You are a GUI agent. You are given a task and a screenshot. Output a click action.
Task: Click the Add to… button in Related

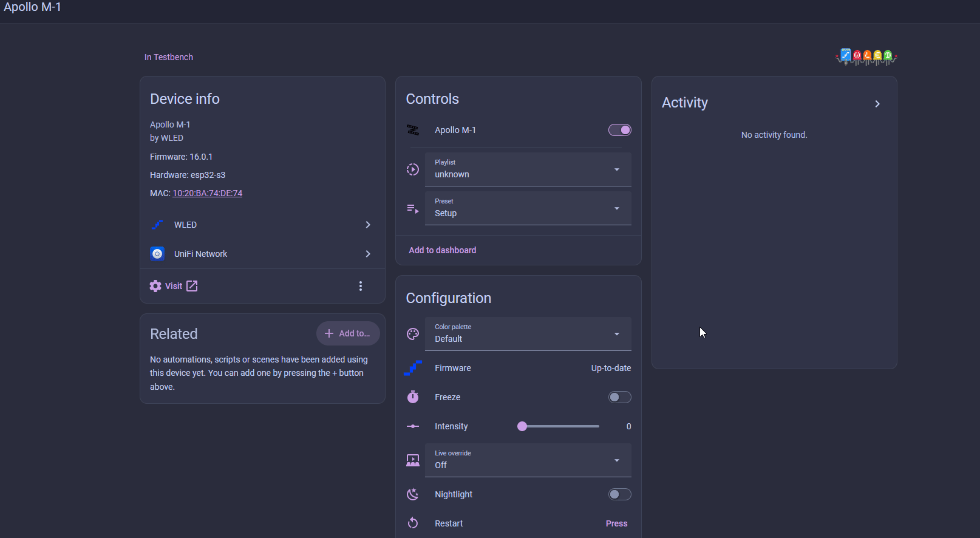tap(348, 333)
